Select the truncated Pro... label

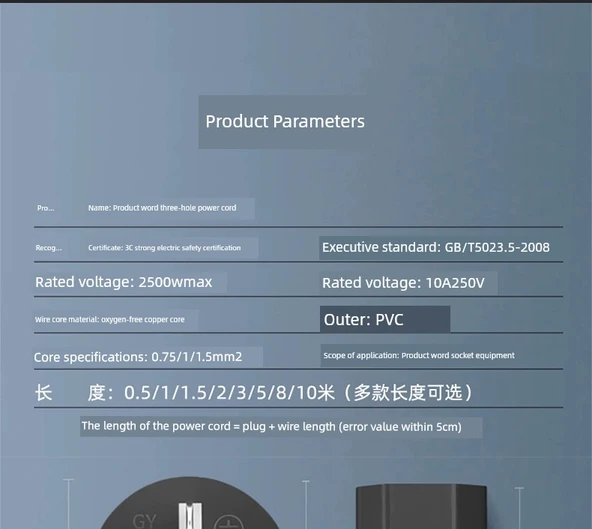pos(46,208)
